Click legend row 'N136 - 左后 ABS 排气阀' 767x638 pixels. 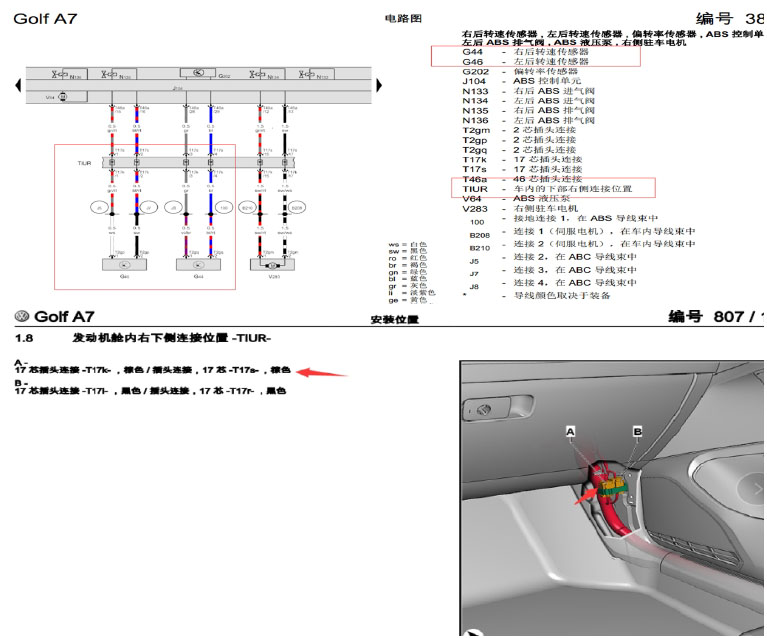529,120
